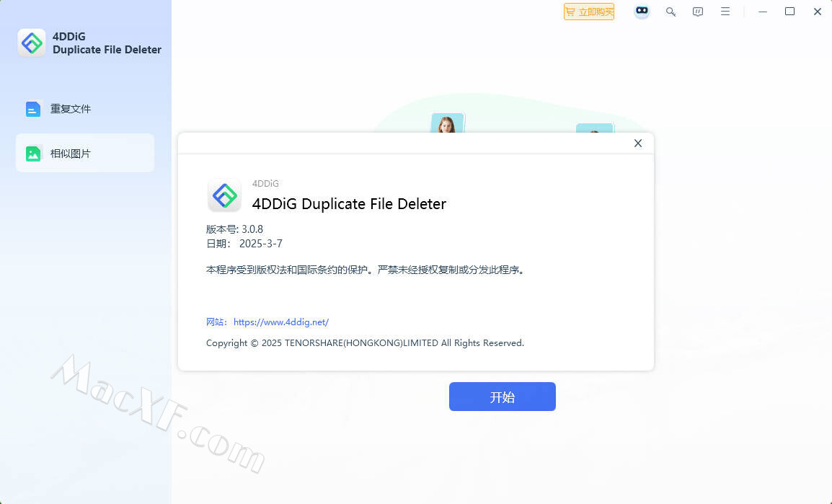Click the 立即购买 buy now button
Image resolution: width=832 pixels, height=504 pixels.
click(x=589, y=12)
